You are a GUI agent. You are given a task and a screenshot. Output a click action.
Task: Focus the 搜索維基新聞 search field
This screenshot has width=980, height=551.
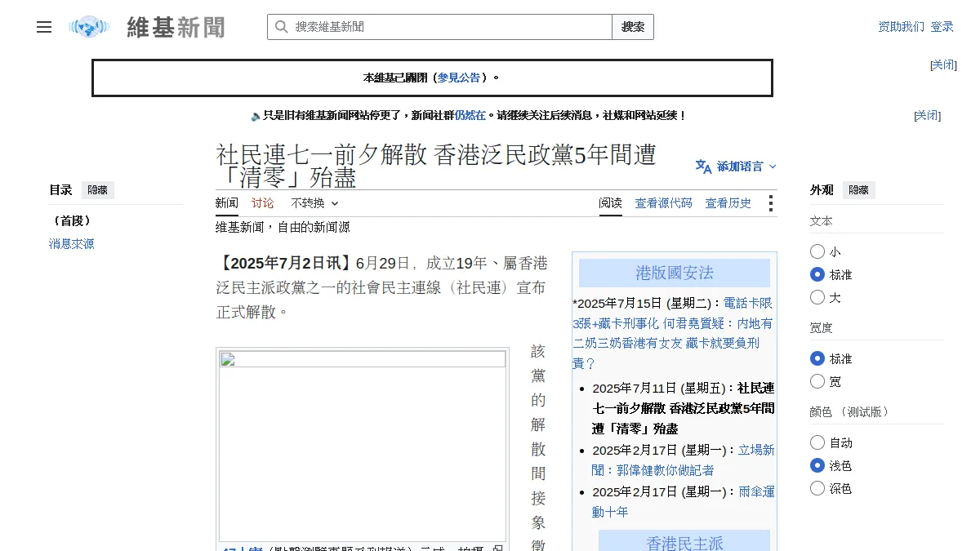coord(440,27)
